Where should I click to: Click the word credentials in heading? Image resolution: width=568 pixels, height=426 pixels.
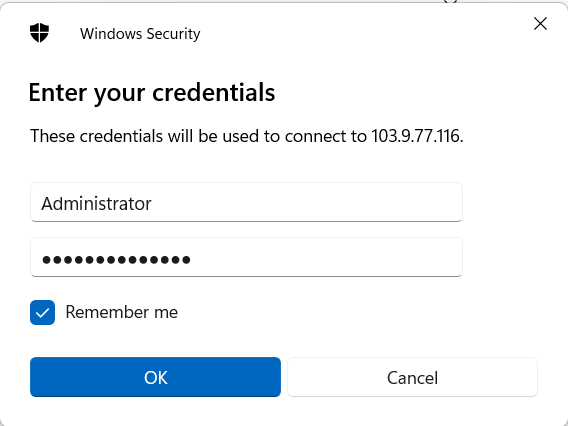point(213,92)
